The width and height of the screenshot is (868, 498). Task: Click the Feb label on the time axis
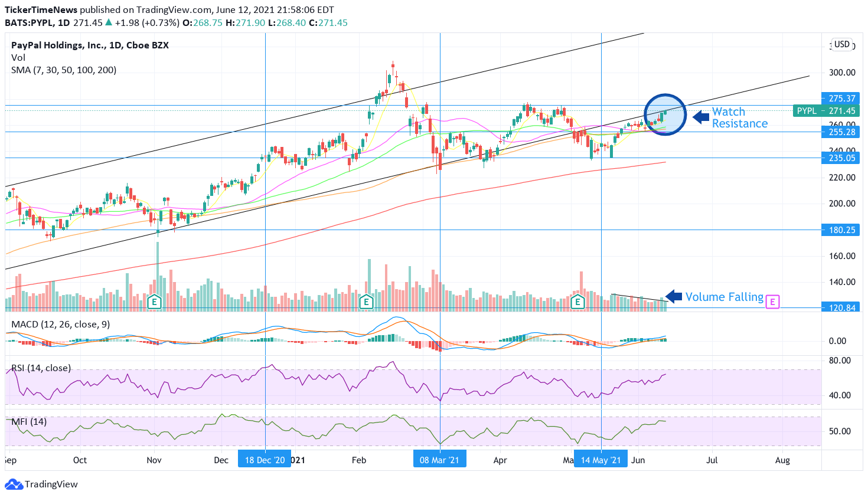358,460
